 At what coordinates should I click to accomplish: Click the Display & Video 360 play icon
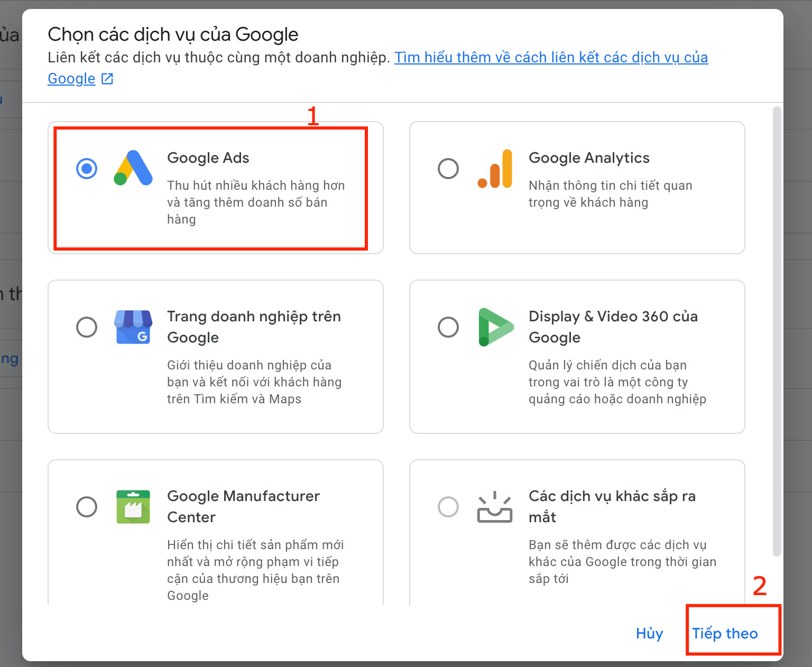pyautogui.click(x=495, y=327)
